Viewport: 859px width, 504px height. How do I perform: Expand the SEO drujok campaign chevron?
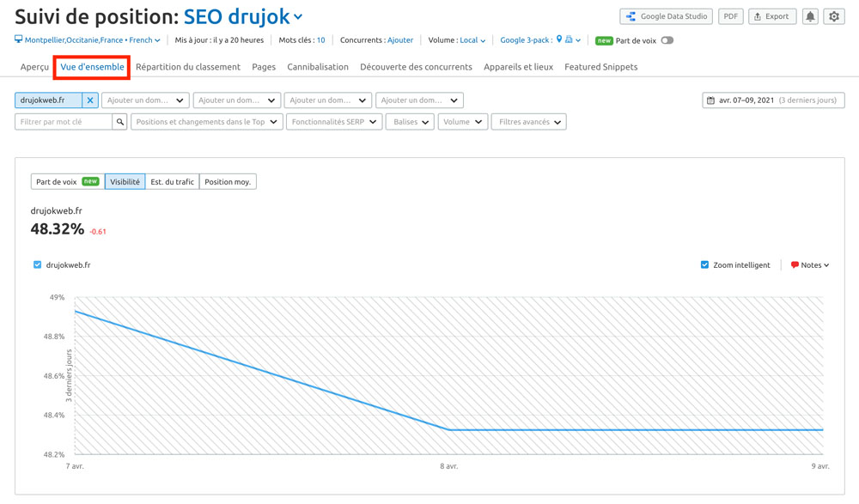[298, 17]
